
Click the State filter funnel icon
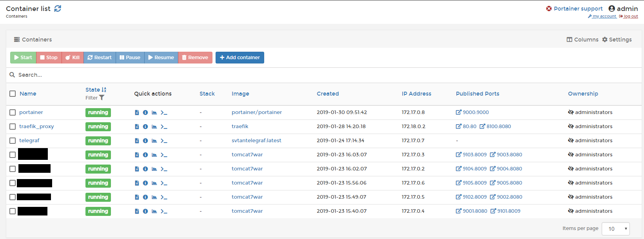click(x=102, y=98)
